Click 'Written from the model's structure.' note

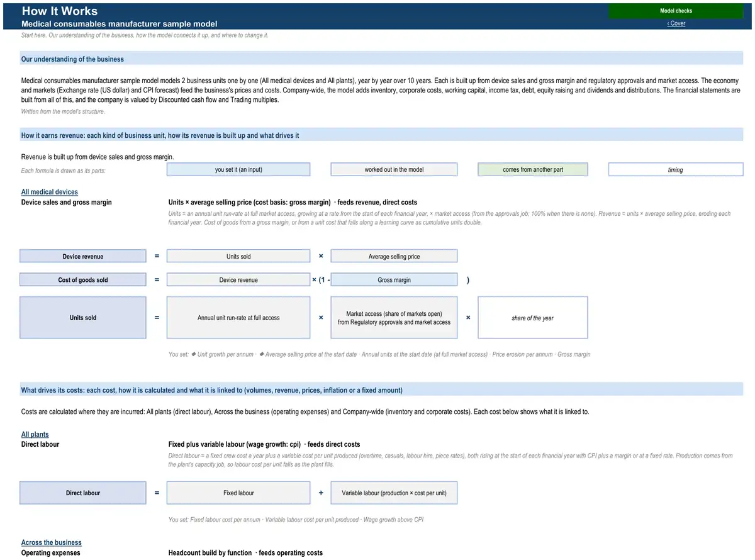coord(63,111)
